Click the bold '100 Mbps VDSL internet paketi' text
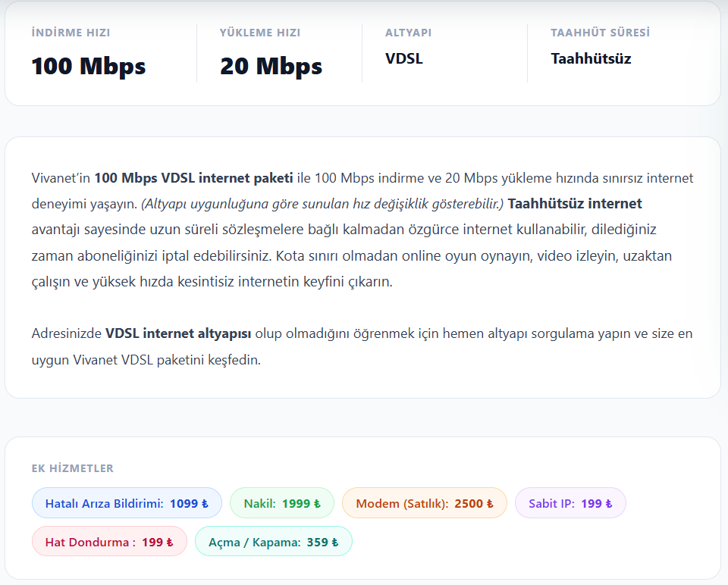The image size is (728, 585). 193,178
